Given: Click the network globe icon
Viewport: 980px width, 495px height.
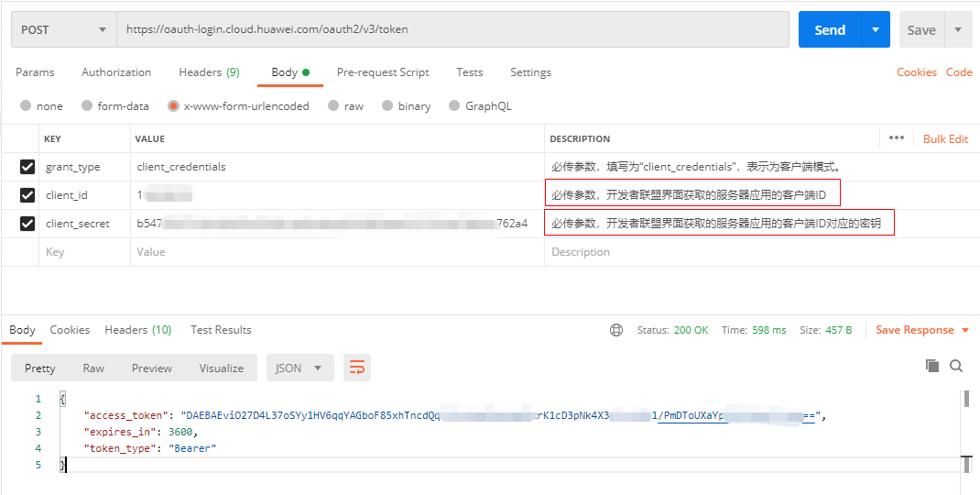Looking at the screenshot, I should 616,330.
